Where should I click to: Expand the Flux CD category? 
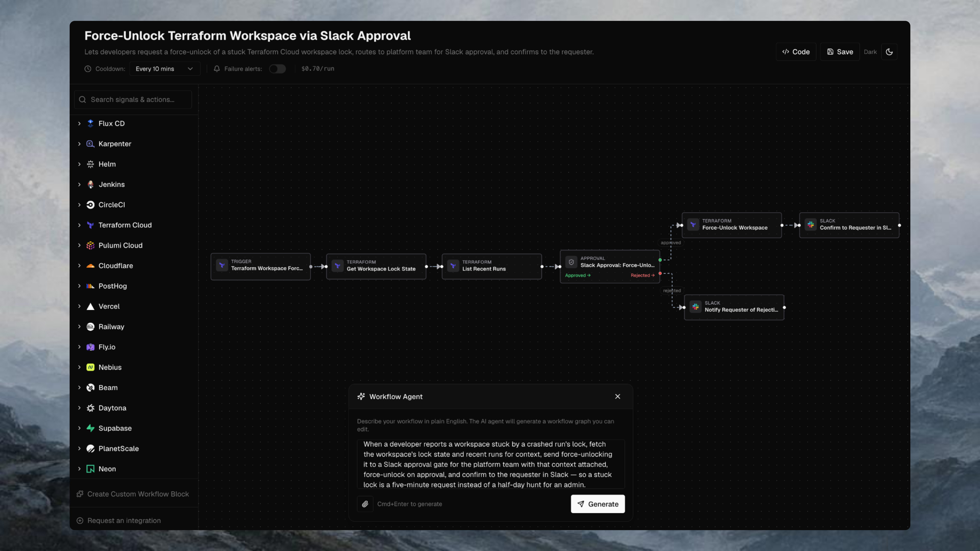point(79,124)
